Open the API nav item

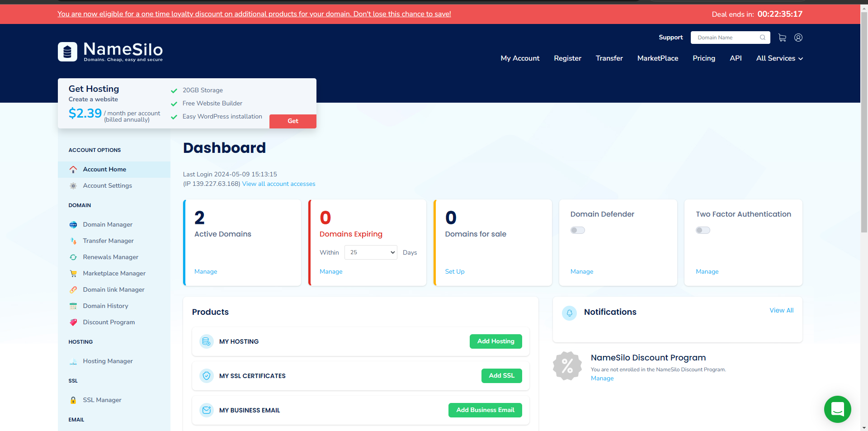[x=736, y=58]
